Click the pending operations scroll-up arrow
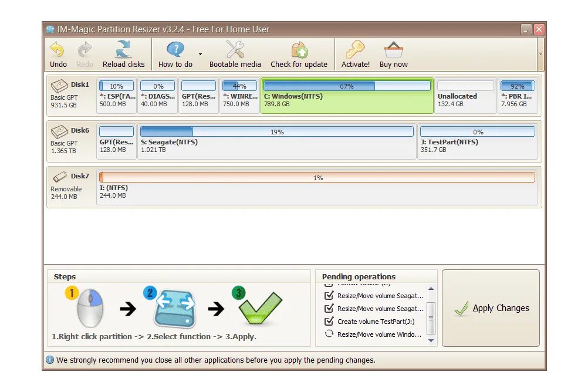 coord(431,289)
